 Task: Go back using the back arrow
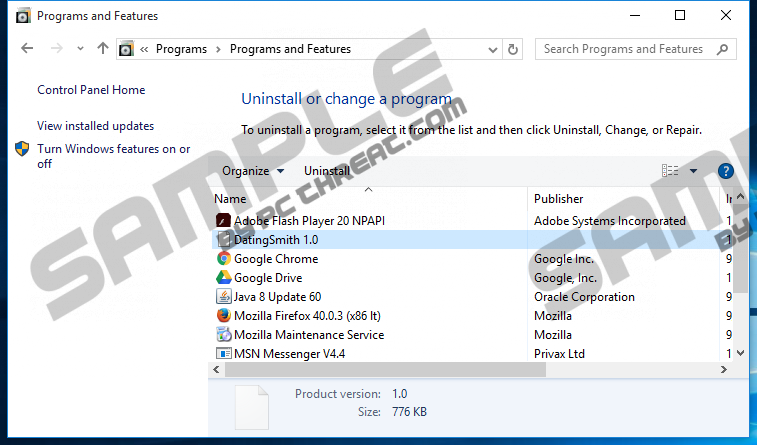tap(27, 48)
